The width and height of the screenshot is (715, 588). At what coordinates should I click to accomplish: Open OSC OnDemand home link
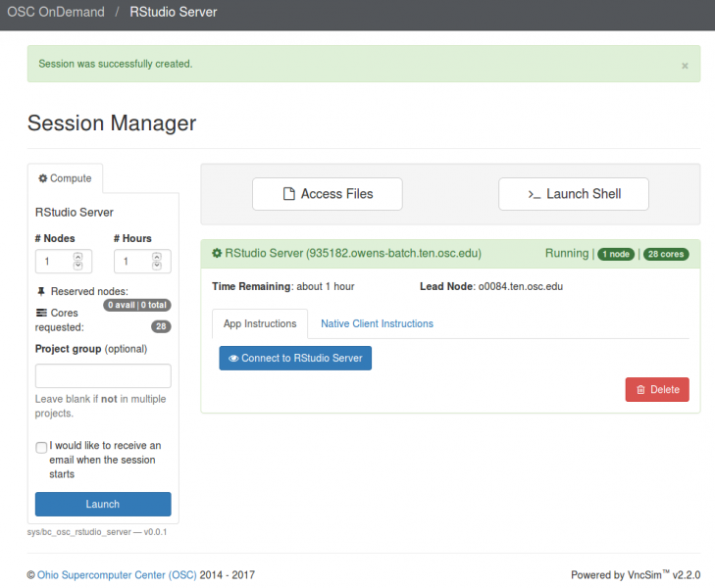click(x=56, y=12)
